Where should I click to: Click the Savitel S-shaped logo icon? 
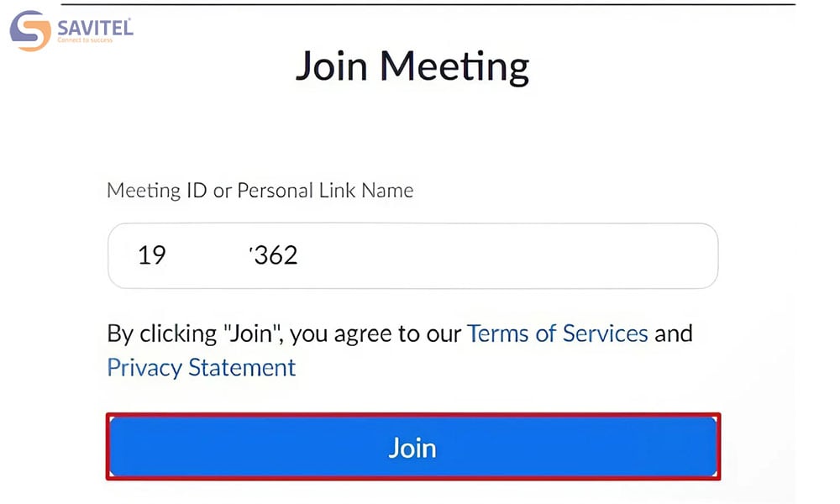pos(30,30)
